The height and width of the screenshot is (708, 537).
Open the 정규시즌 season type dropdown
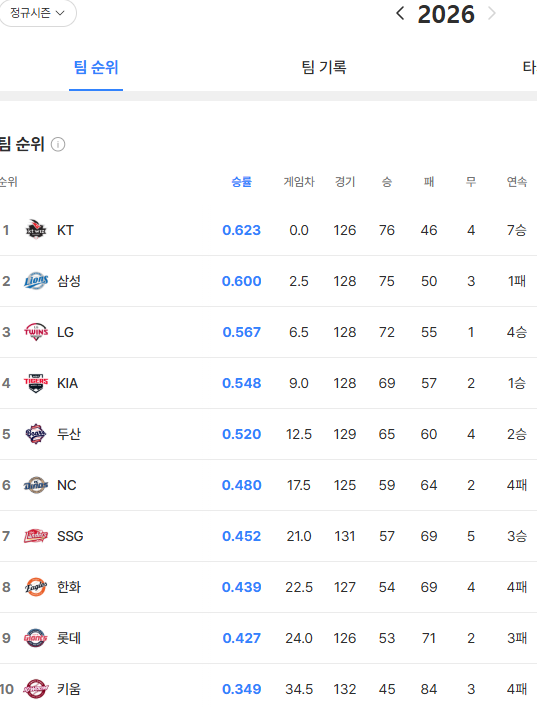(x=37, y=13)
